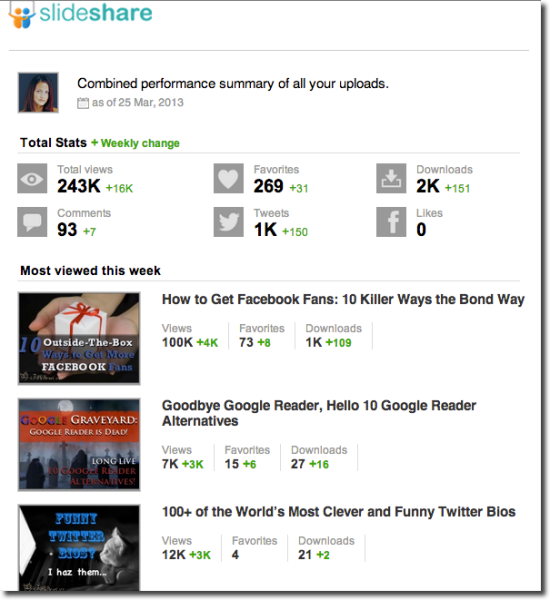
Task: Open the Facebook Fans presentation thumbnail
Action: point(79,338)
